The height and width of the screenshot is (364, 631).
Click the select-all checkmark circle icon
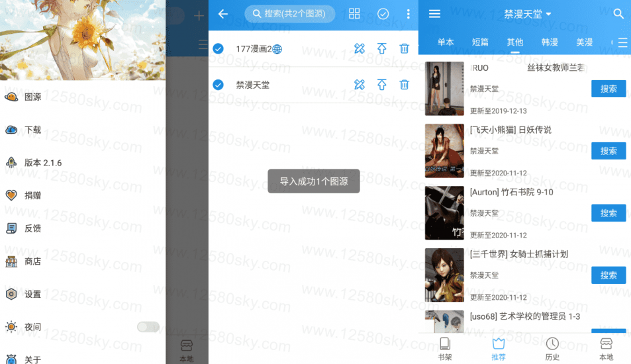383,14
